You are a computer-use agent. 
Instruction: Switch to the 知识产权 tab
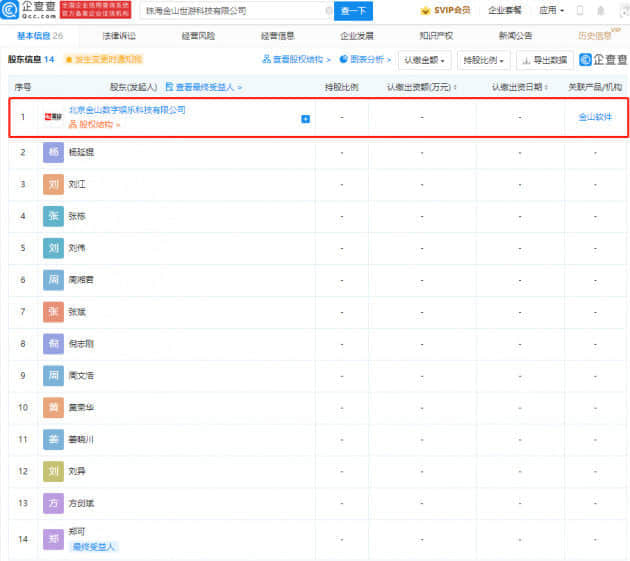click(436, 36)
